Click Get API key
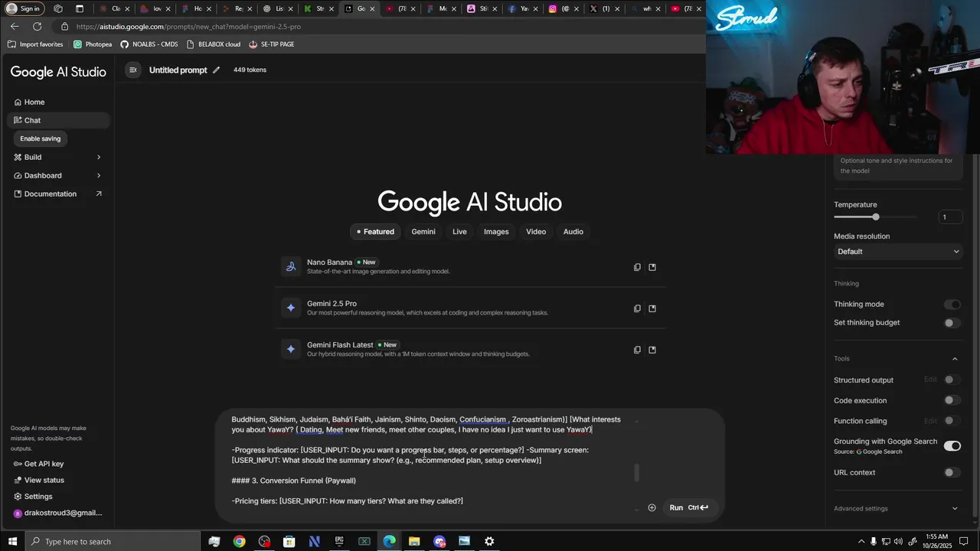The height and width of the screenshot is (551, 980). click(x=44, y=464)
